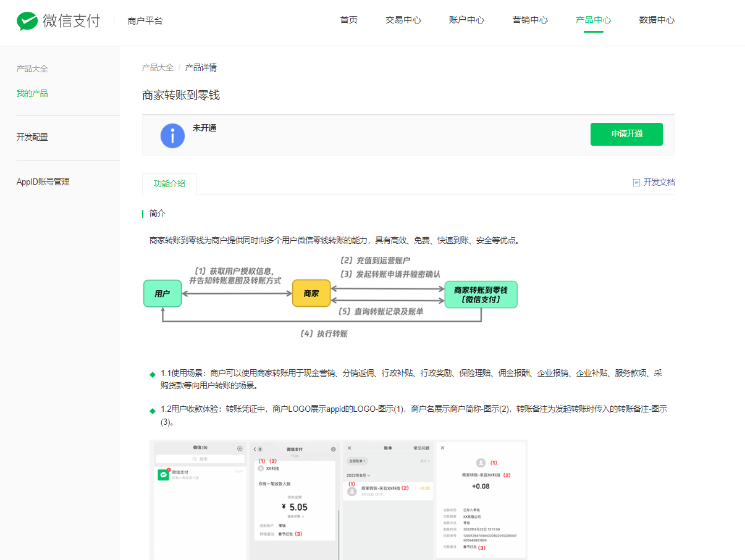Click the 商户平台 header label
Screen dimensions: 745x560
145,20
